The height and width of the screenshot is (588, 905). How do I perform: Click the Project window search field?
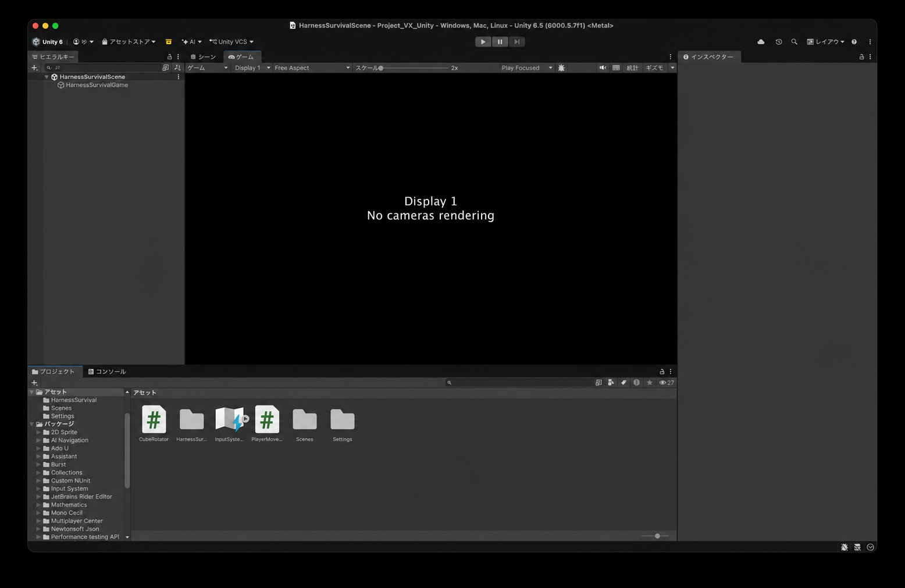[519, 383]
